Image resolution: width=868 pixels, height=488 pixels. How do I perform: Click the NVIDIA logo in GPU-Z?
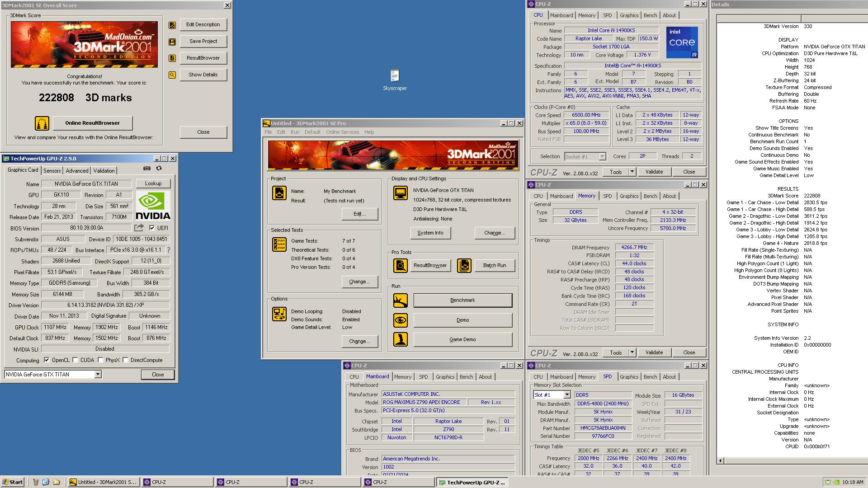click(x=153, y=206)
